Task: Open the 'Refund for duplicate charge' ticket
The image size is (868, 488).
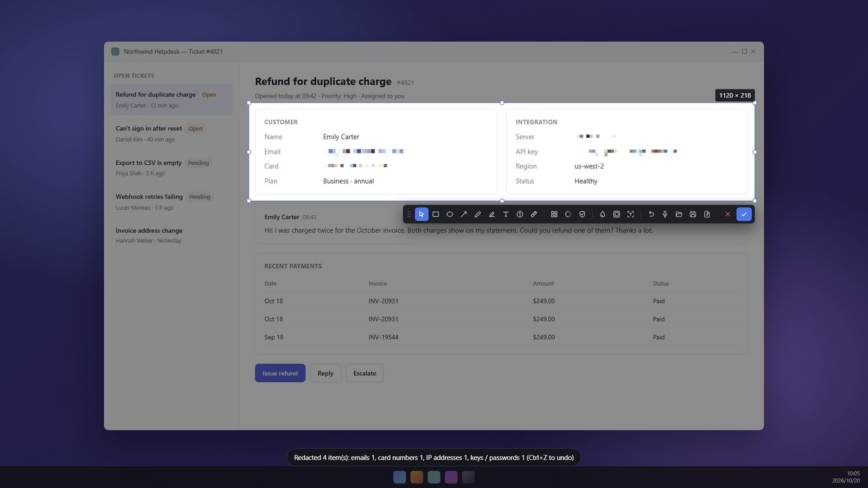Action: point(171,99)
